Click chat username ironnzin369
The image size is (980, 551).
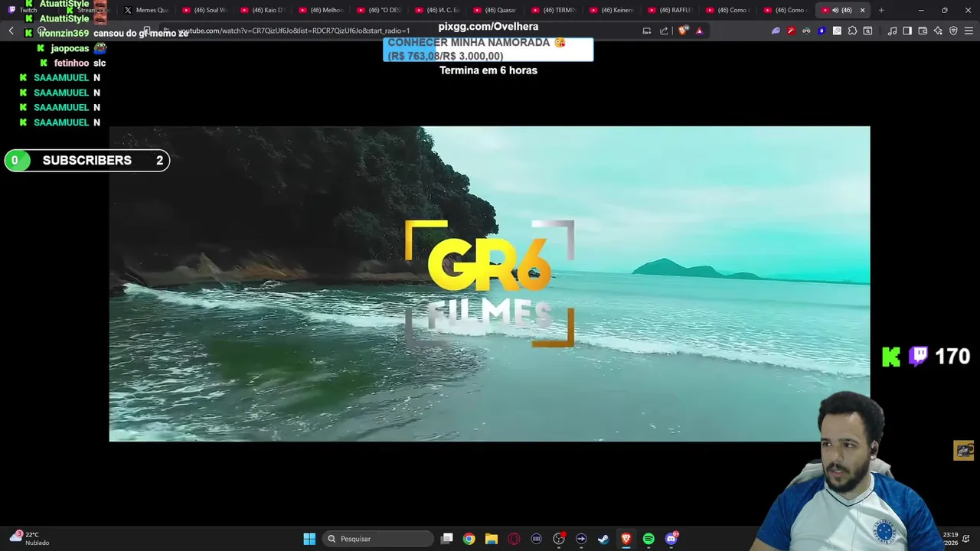pos(64,34)
